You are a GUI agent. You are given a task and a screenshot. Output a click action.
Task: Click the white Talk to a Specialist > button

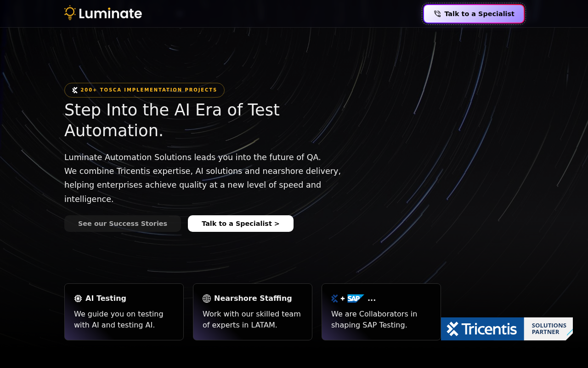[241, 224]
